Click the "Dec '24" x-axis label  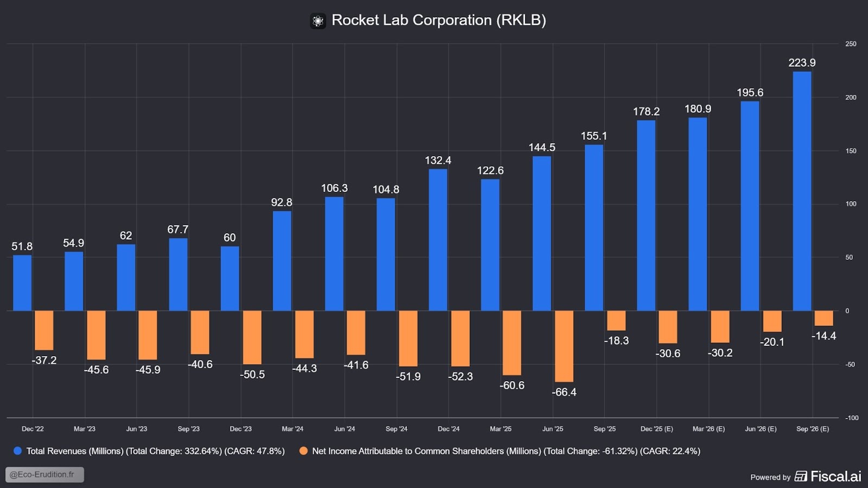449,429
